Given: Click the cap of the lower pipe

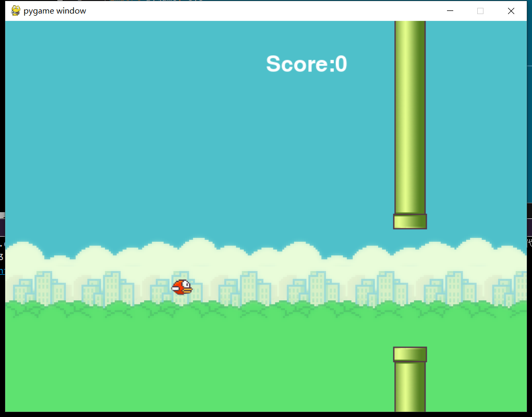Looking at the screenshot, I should click(410, 354).
